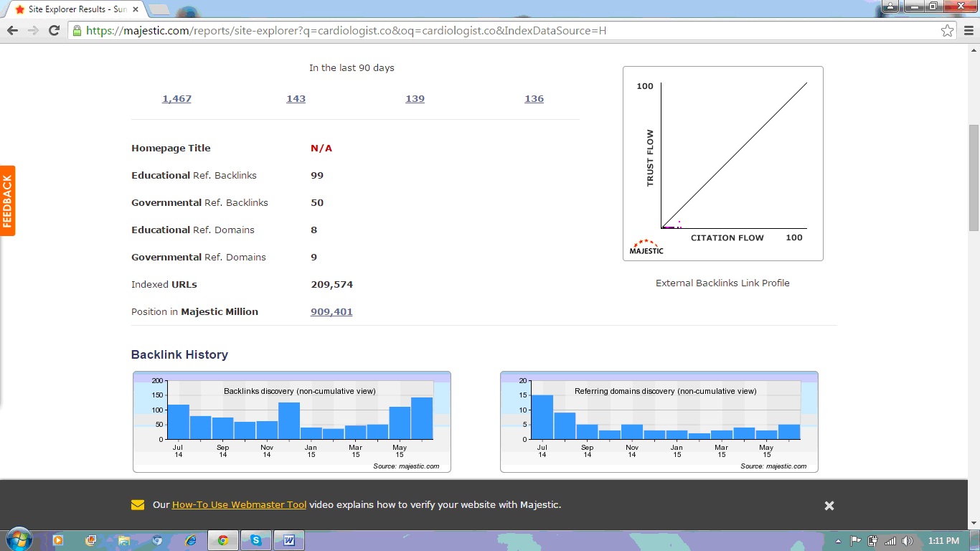
Task: Open the How-To Use Webmaster Tool link
Action: pyautogui.click(x=239, y=505)
